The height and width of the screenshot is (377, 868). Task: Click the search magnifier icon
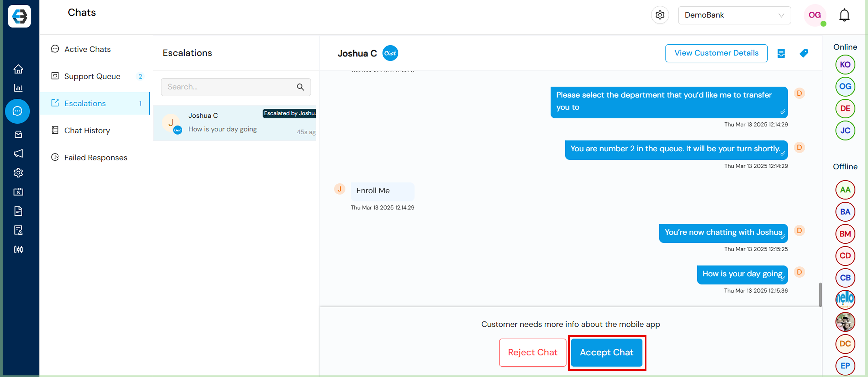300,87
